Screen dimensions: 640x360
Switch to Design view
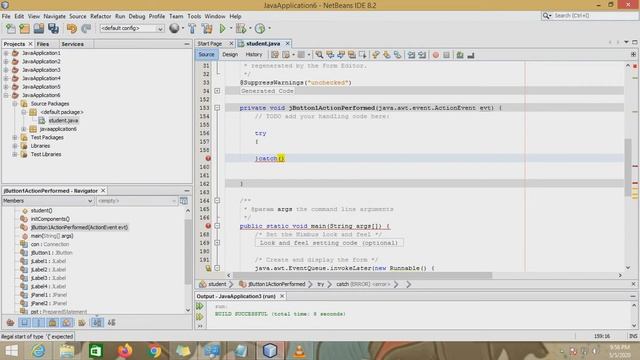pyautogui.click(x=230, y=54)
